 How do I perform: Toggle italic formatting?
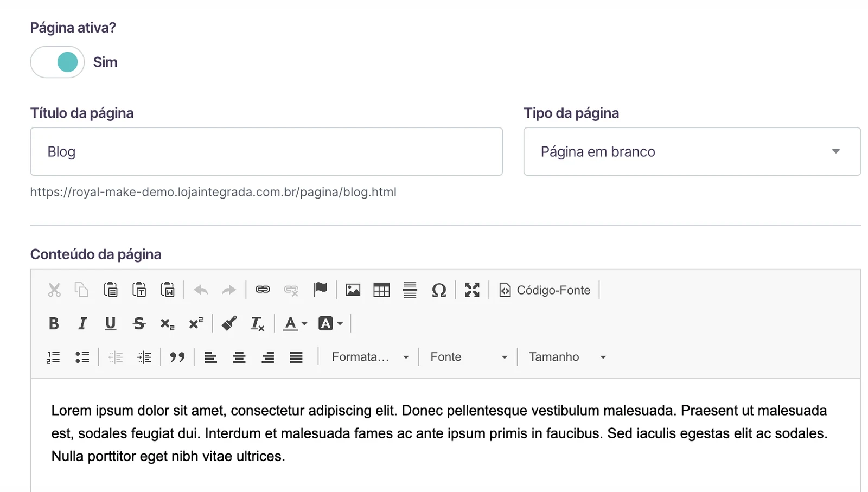tap(82, 323)
